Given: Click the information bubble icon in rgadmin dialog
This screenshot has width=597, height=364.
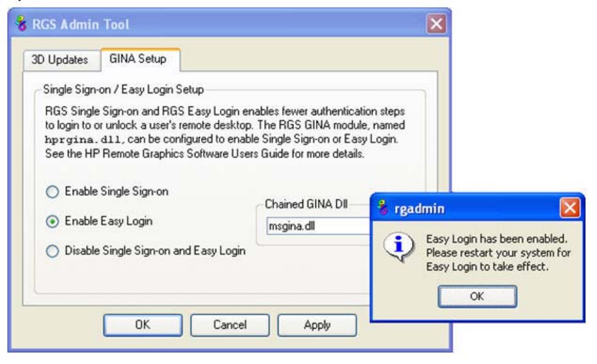Looking at the screenshot, I should [x=398, y=246].
